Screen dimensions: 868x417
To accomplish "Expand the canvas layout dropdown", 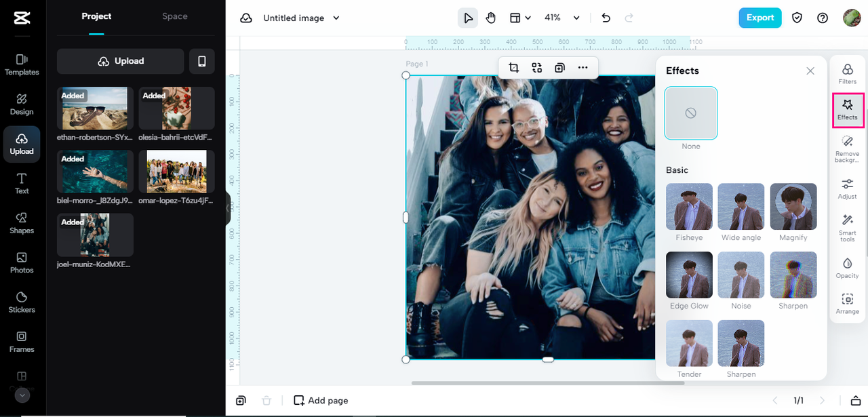I will [520, 18].
